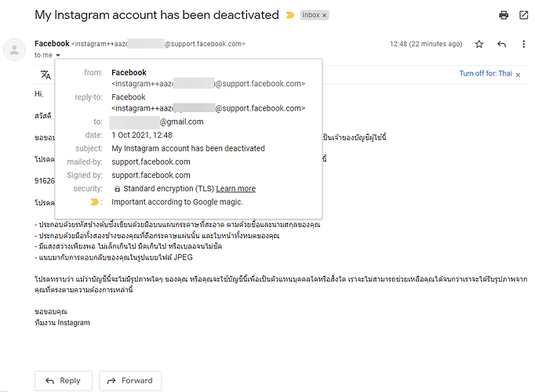Star the Facebook email
Image resolution: width=535 pixels, height=392 pixels.
pos(479,44)
